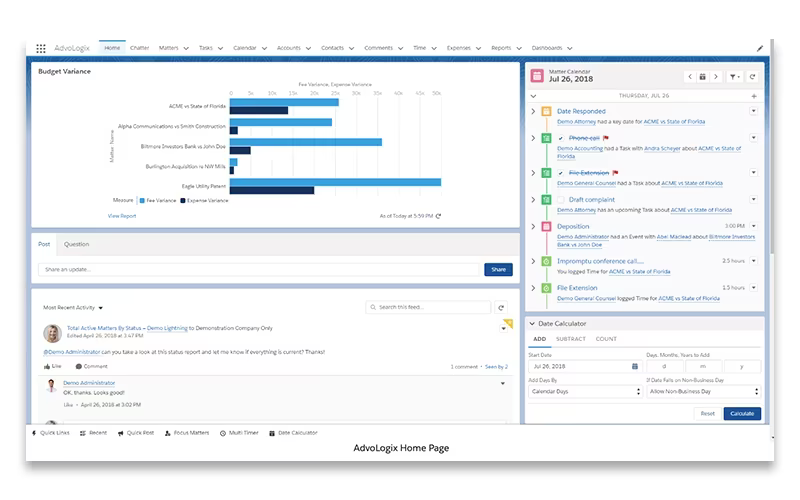
Task: Click the Date Responded orange key date icon
Action: (x=546, y=111)
